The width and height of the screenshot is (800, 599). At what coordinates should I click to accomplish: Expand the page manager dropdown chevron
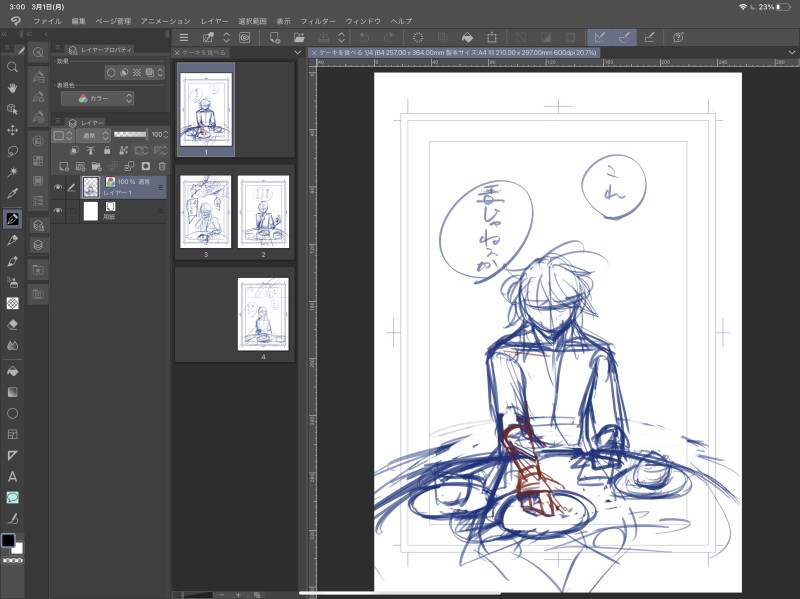pyautogui.click(x=297, y=53)
